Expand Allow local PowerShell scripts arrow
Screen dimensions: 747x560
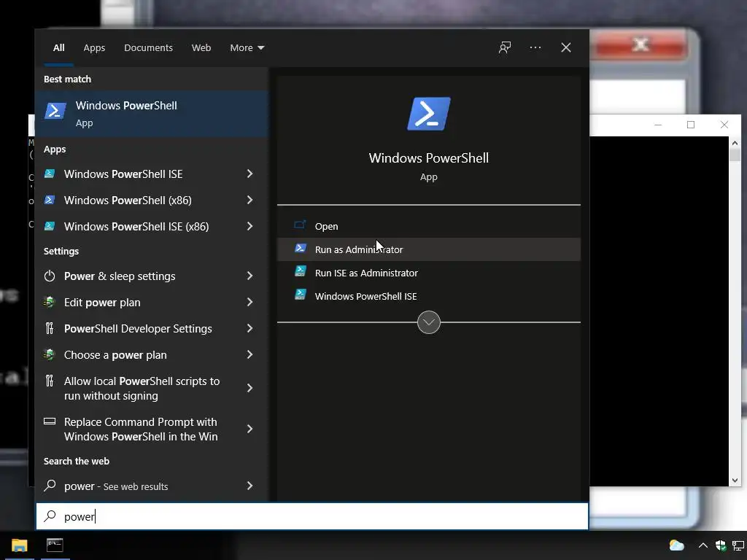[249, 388]
